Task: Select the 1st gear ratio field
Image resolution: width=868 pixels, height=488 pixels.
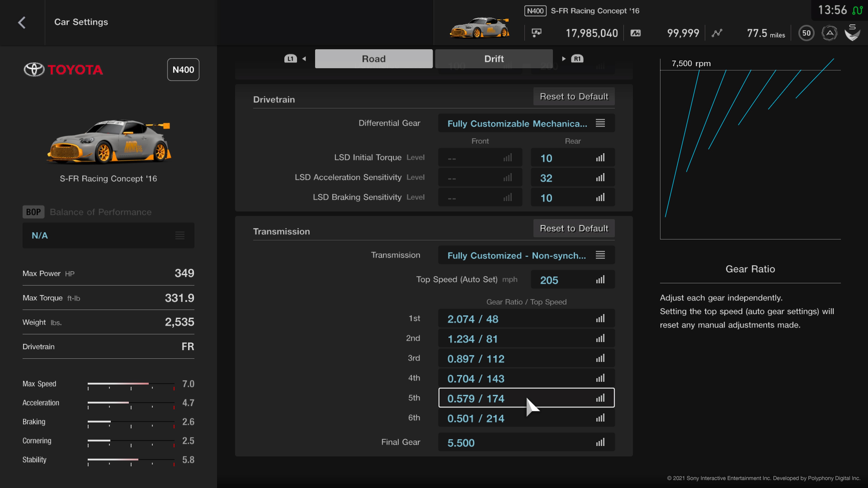Action: pyautogui.click(x=526, y=319)
